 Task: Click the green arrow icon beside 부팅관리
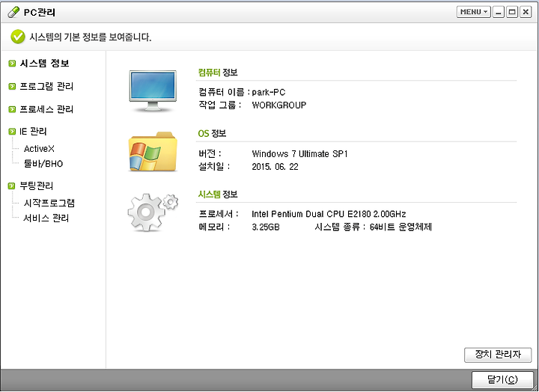[12, 186]
